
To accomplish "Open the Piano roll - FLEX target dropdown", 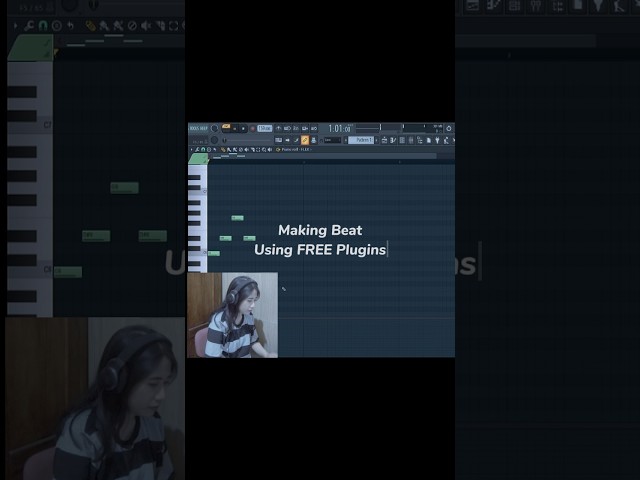I will [295, 149].
